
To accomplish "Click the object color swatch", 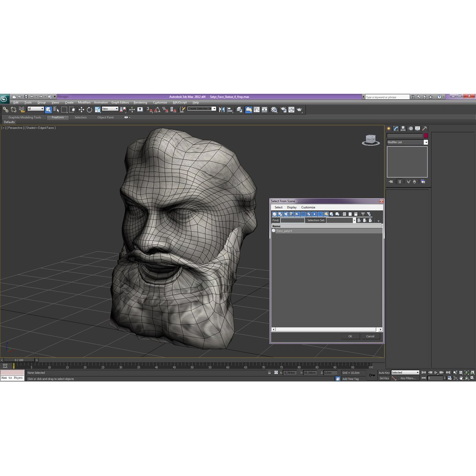I will click(x=426, y=136).
